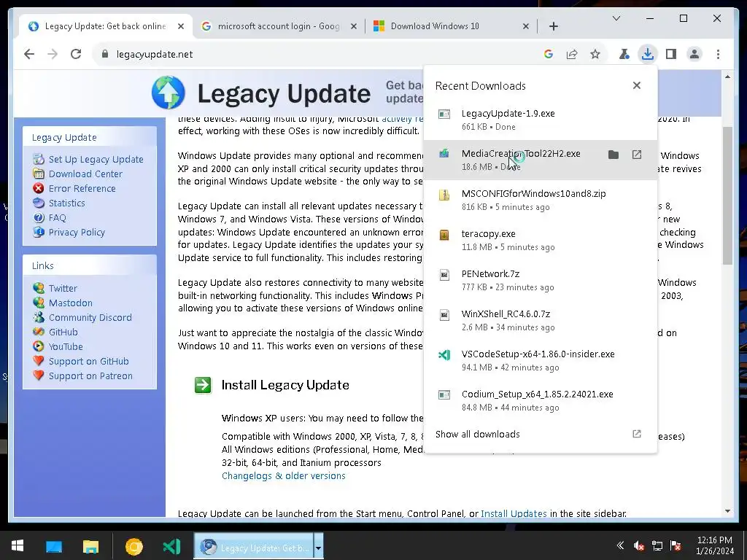Click the browser back arrow
The height and width of the screenshot is (560, 747).
[29, 54]
